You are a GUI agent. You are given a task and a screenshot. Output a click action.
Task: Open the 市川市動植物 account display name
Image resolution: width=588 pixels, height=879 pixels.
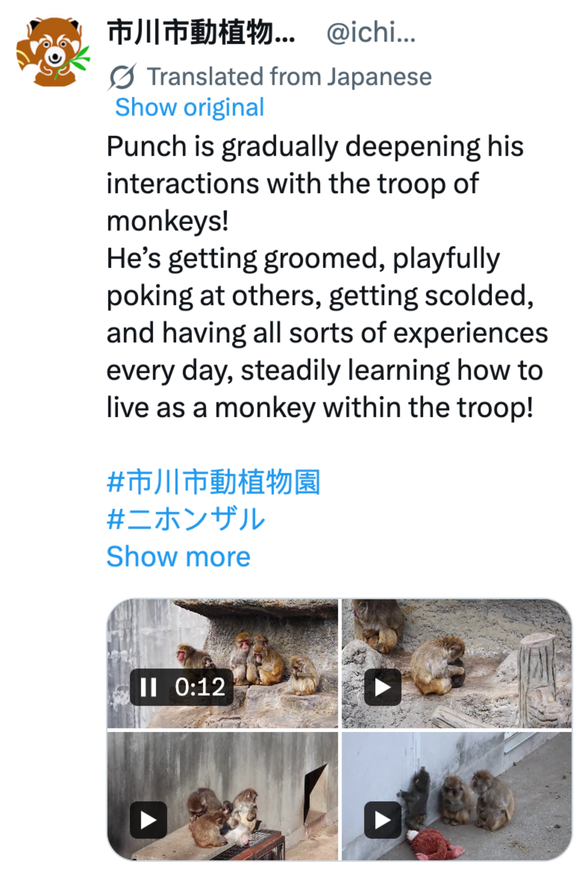coord(201,33)
